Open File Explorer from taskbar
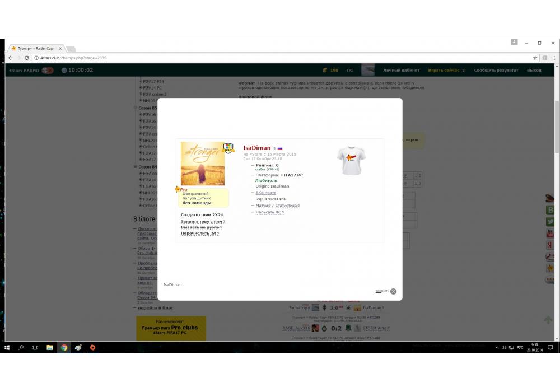560x392 pixels. click(50, 347)
